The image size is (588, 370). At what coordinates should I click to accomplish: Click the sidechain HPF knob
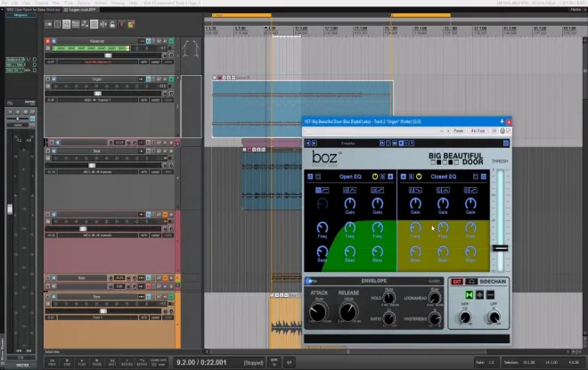tap(465, 317)
